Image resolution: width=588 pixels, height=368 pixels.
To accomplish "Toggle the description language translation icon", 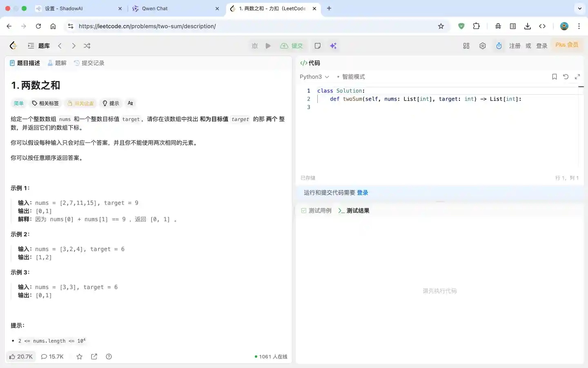I will pyautogui.click(x=130, y=103).
